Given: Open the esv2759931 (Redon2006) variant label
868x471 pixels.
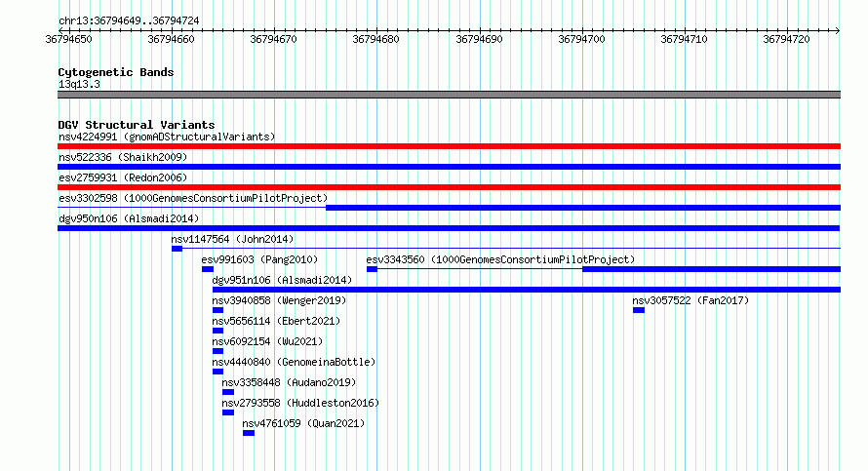Looking at the screenshot, I should pyautogui.click(x=123, y=177).
